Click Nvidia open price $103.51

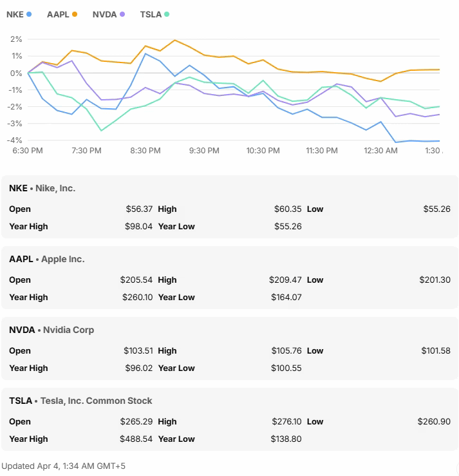click(x=138, y=350)
